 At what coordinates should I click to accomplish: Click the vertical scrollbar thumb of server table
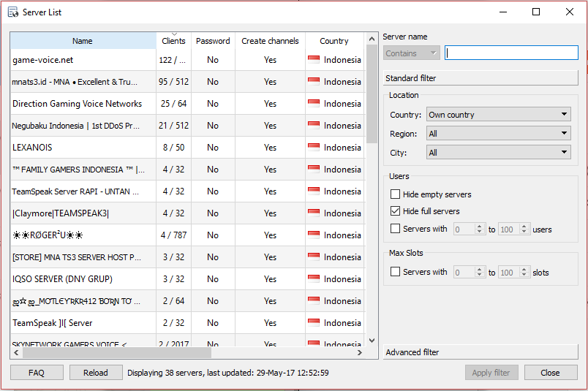(372, 94)
